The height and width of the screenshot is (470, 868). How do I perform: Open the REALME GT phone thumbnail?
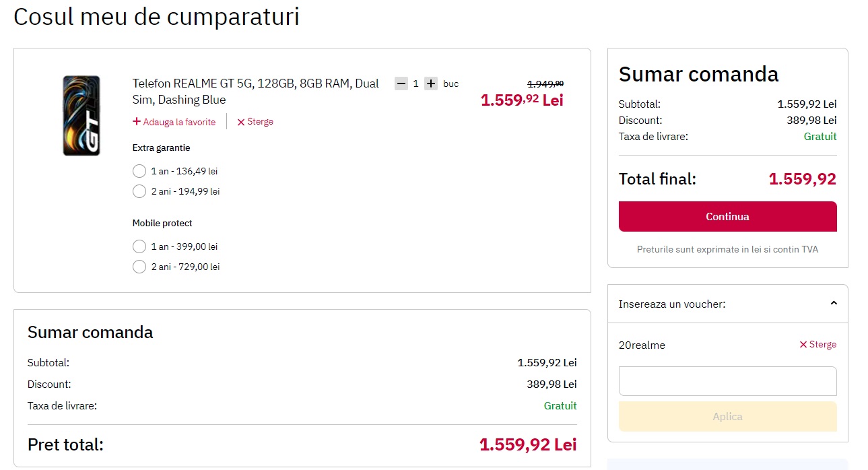click(x=81, y=116)
